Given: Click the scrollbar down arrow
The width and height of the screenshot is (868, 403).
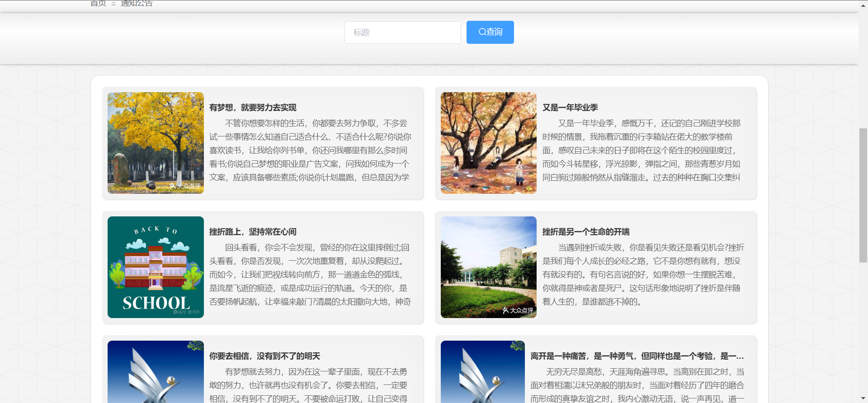Looking at the screenshot, I should click(x=863, y=399).
